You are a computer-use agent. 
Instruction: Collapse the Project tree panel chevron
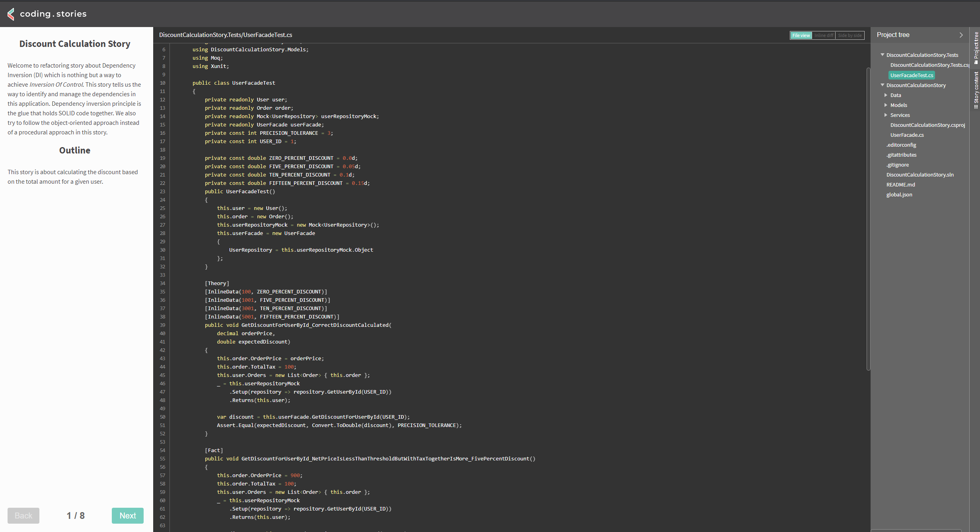[x=961, y=35]
